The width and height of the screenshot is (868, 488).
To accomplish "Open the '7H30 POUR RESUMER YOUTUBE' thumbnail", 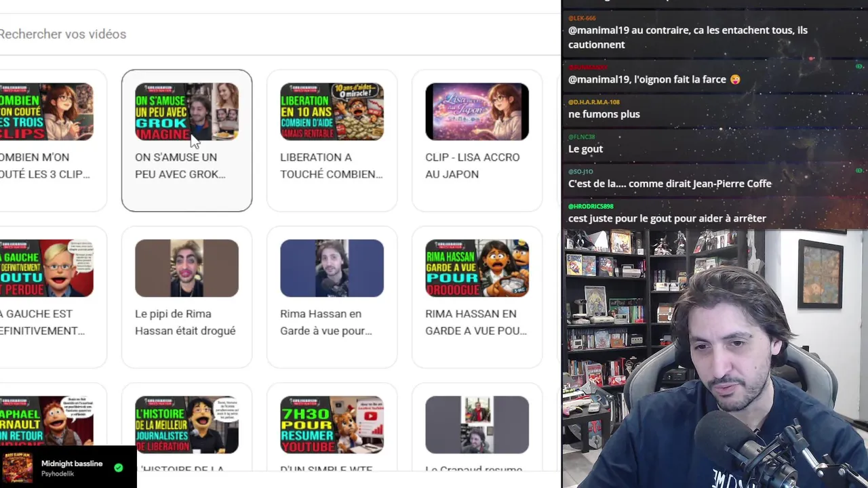I will pyautogui.click(x=332, y=425).
